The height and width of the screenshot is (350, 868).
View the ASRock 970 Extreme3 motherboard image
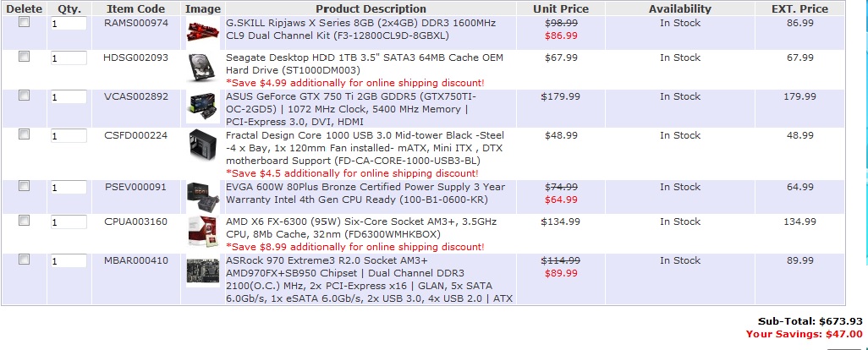tap(202, 271)
